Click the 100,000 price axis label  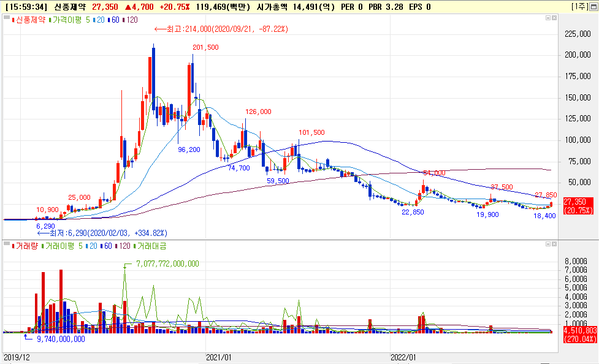tap(578, 140)
